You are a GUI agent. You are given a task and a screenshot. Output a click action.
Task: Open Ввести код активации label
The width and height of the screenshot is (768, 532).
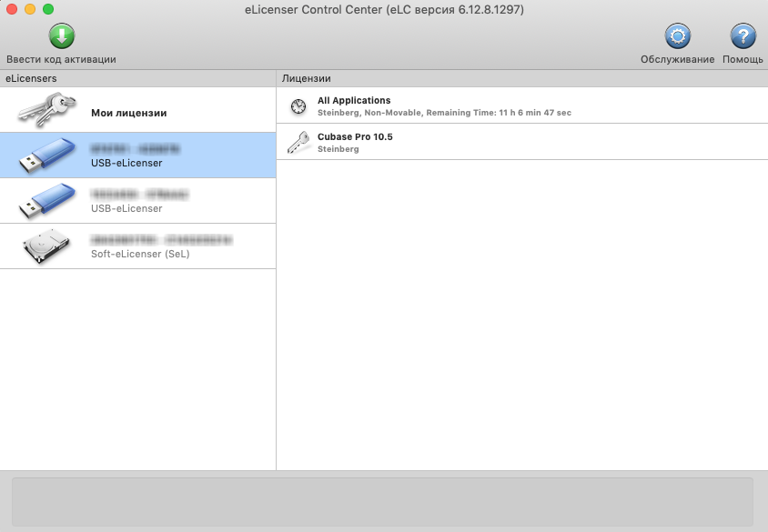pos(61,59)
